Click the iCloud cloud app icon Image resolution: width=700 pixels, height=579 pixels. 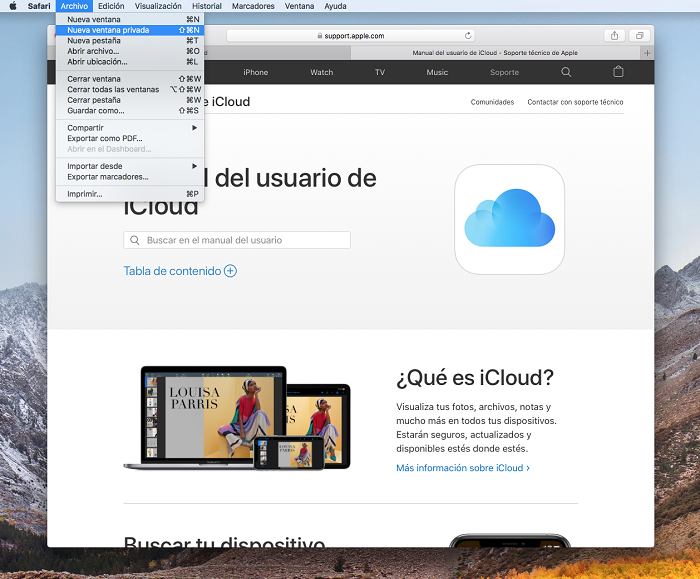tap(509, 219)
